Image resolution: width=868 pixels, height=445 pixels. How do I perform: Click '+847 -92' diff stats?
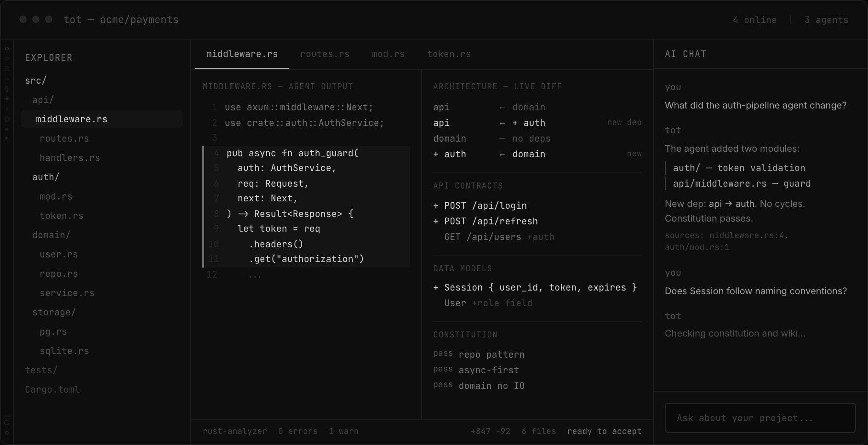click(x=491, y=431)
